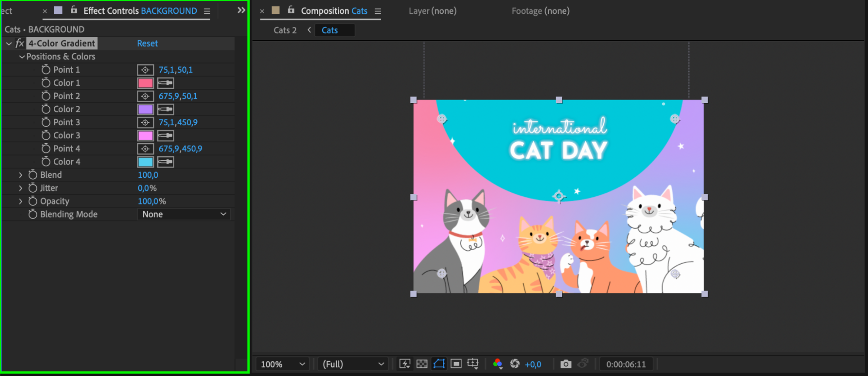Open the Effect Controls panel menu
868x376 pixels.
pos(207,11)
